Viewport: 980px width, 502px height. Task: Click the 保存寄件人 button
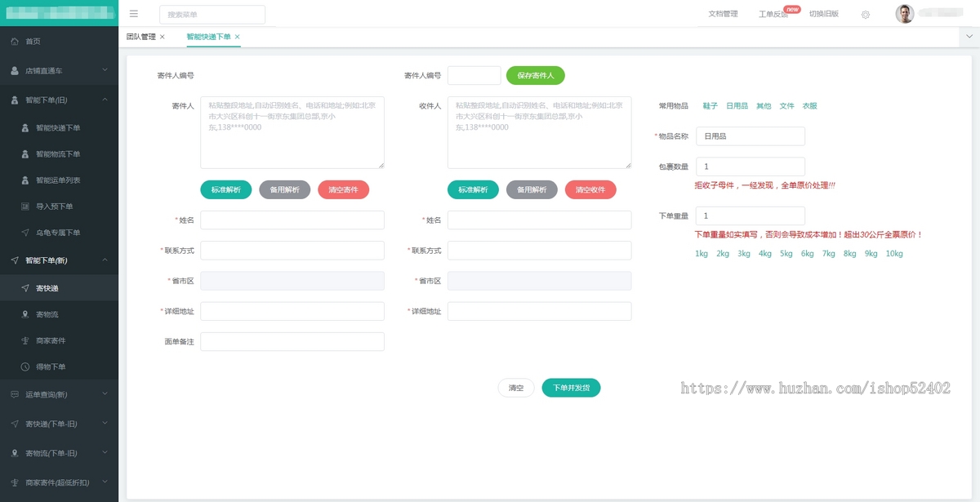[x=536, y=75]
